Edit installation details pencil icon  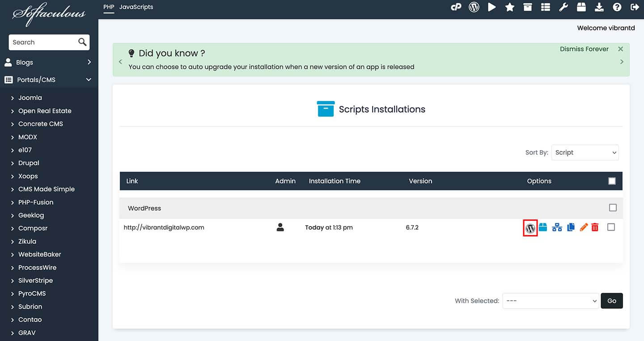tap(583, 227)
